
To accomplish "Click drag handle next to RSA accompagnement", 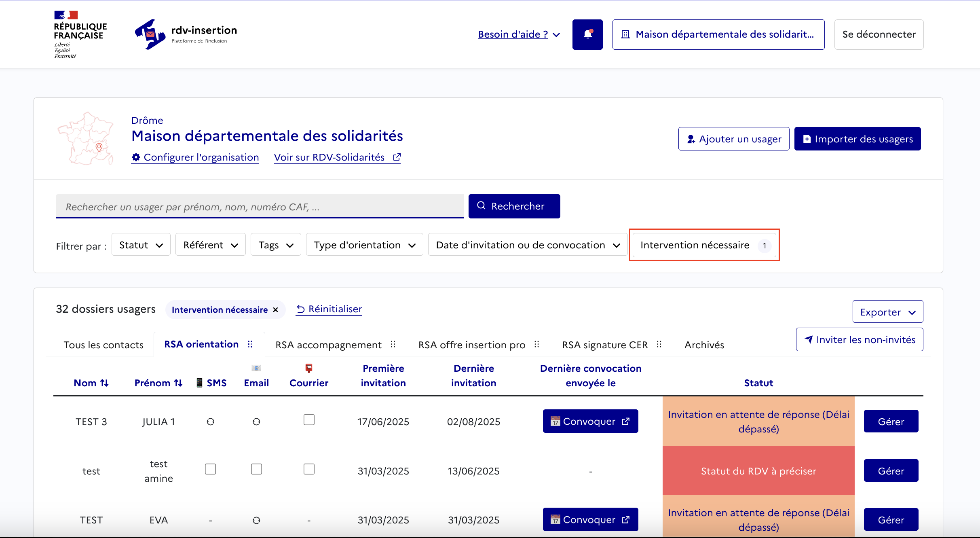I will point(393,344).
